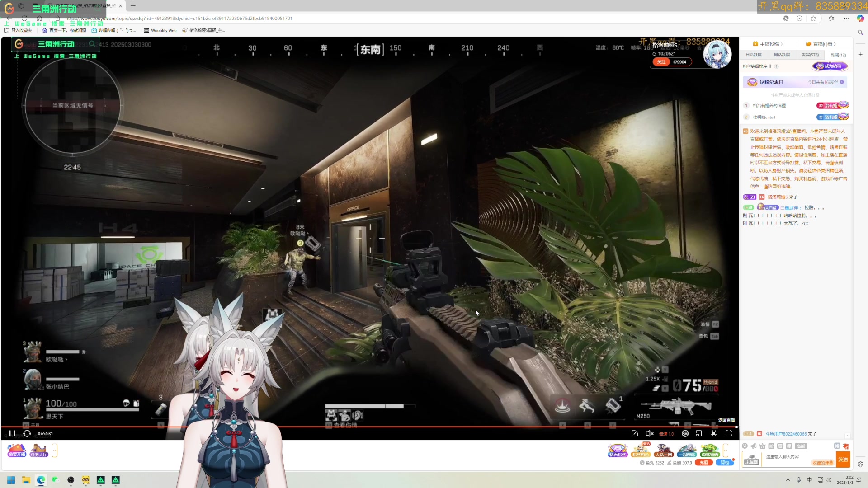Unmute the muted speaker icon in player
868x488 pixels.
tap(650, 433)
